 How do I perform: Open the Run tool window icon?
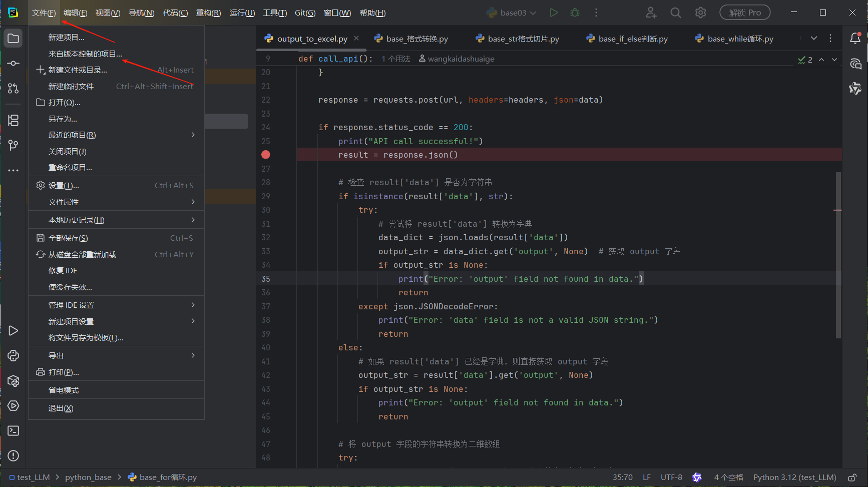click(x=14, y=331)
